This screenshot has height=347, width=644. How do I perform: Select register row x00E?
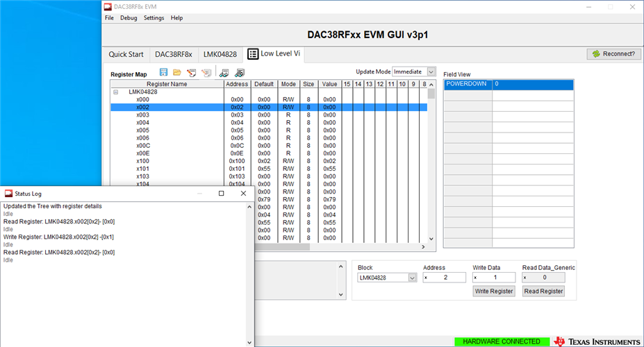point(269,153)
